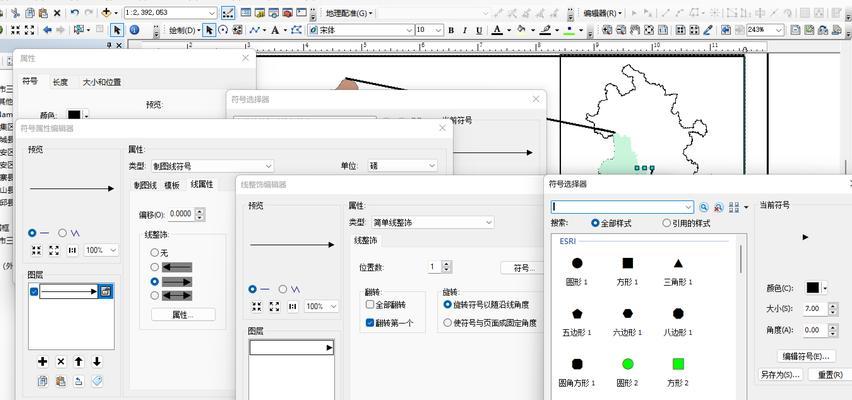The image size is (852, 400).
Task: Switch to the 模板 tab
Action: [172, 185]
